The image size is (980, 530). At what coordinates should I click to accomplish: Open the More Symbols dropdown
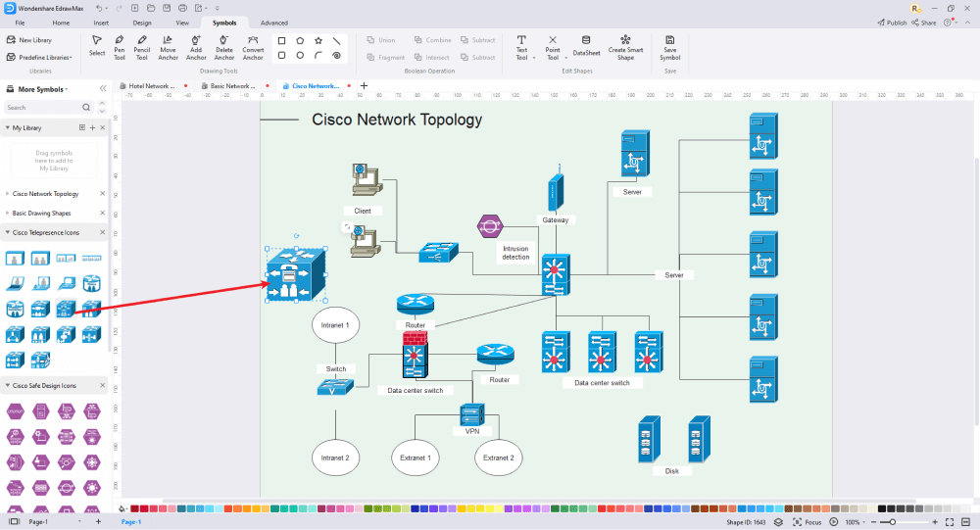pyautogui.click(x=42, y=89)
